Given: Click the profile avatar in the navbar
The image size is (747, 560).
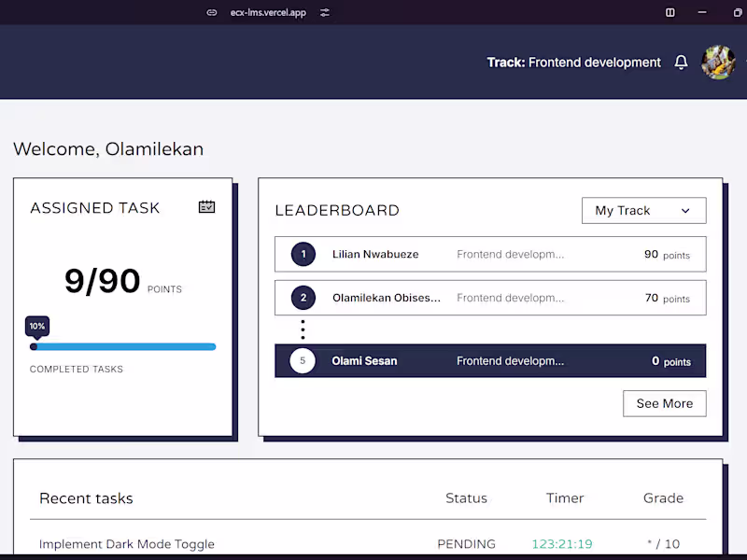Looking at the screenshot, I should point(719,62).
